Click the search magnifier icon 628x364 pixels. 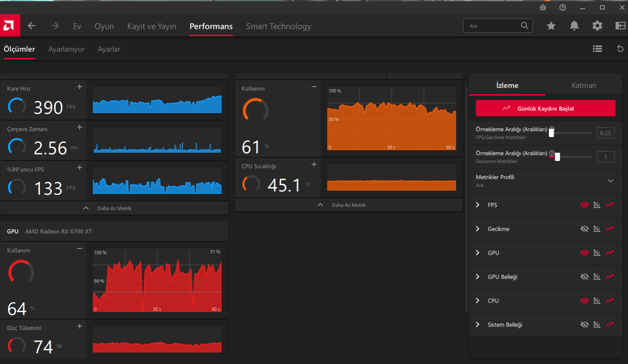point(524,26)
